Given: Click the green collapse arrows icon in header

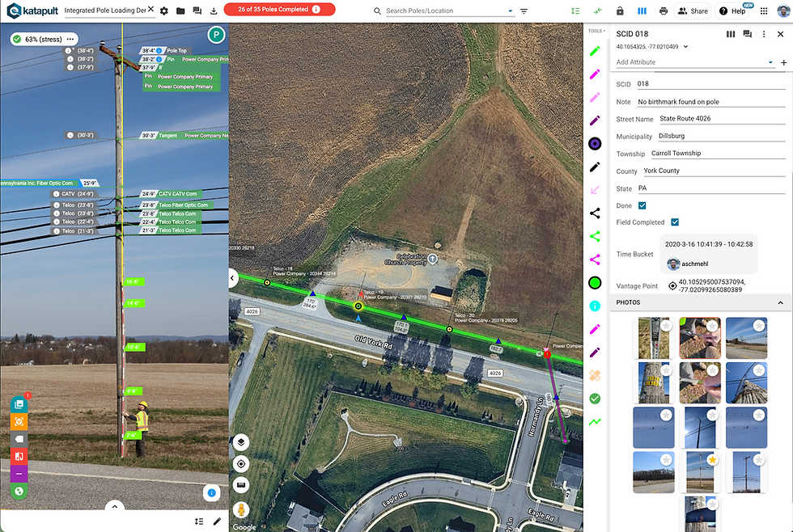Looking at the screenshot, I should pyautogui.click(x=598, y=11).
